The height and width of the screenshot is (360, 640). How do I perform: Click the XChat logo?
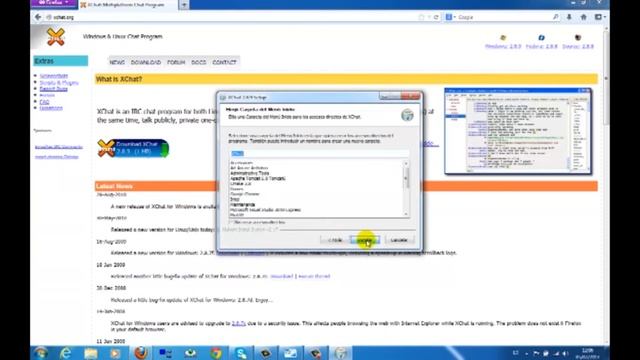tap(56, 37)
